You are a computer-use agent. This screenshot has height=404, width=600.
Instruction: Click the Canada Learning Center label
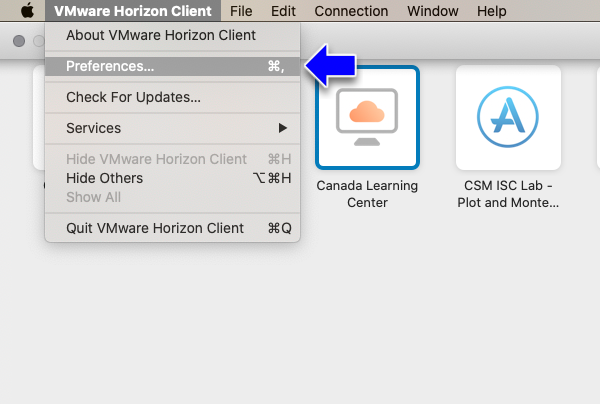[367, 194]
